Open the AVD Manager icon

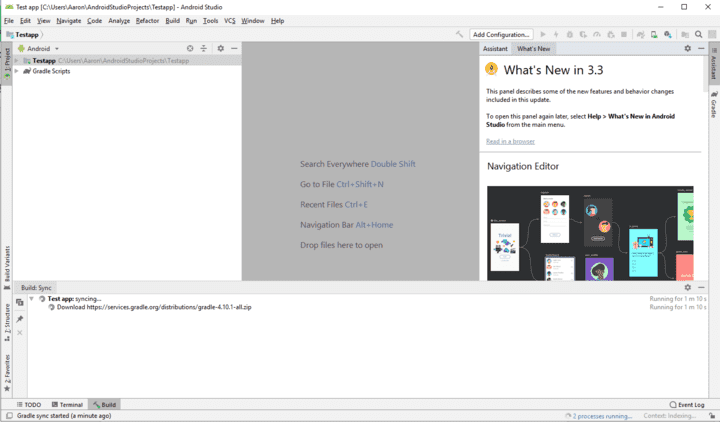(653, 34)
